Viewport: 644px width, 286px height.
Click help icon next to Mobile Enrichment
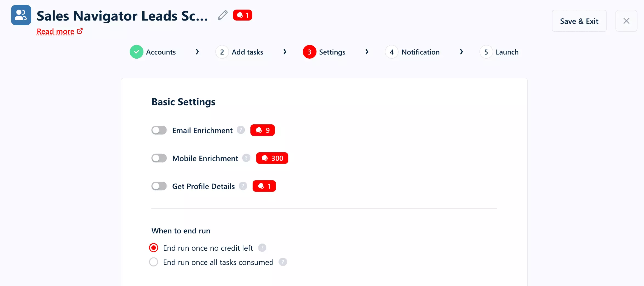pos(246,158)
